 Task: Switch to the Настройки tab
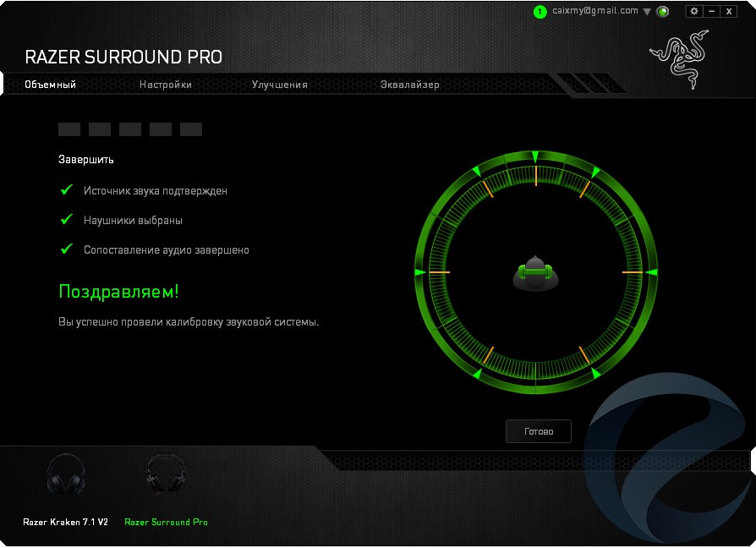[x=166, y=85]
